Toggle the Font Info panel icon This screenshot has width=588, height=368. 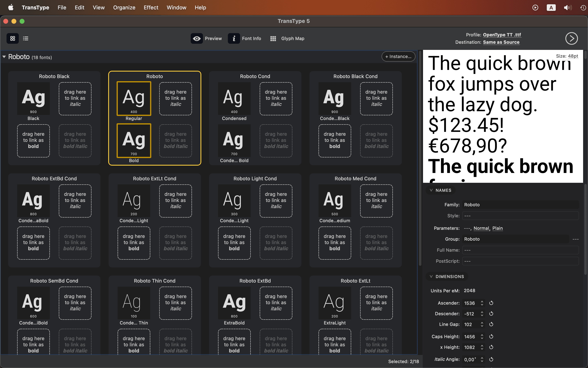234,38
